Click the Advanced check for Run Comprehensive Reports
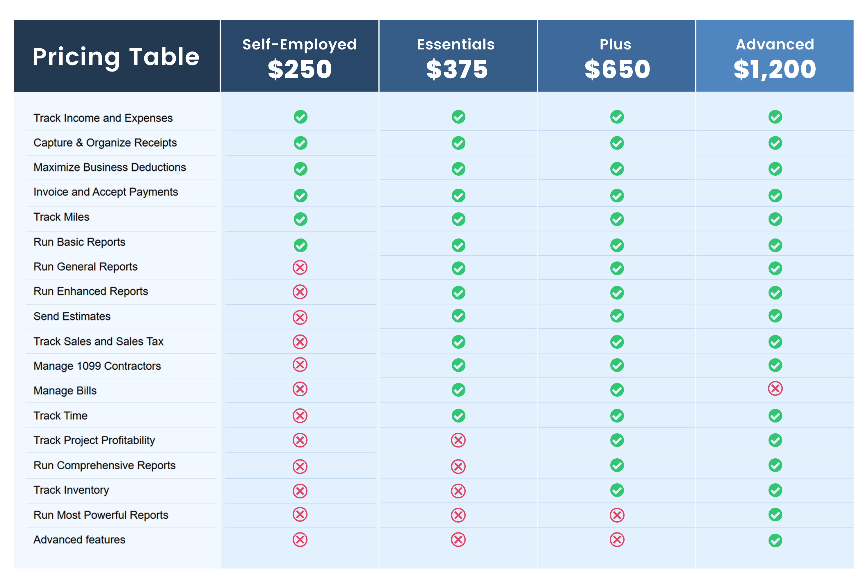Screen dimensions: 868x588 [775, 465]
